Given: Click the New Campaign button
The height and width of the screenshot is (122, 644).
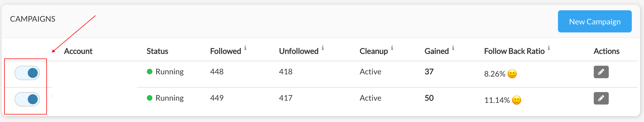Looking at the screenshot, I should click(x=595, y=21).
